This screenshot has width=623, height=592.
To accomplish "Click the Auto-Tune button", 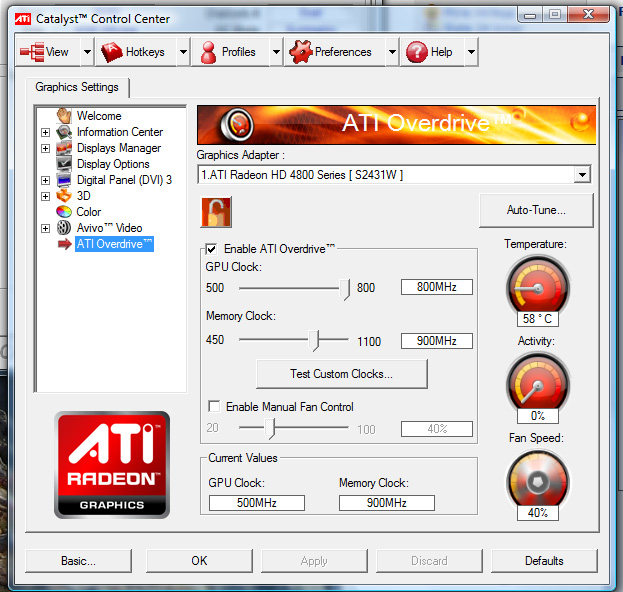I will point(536,210).
